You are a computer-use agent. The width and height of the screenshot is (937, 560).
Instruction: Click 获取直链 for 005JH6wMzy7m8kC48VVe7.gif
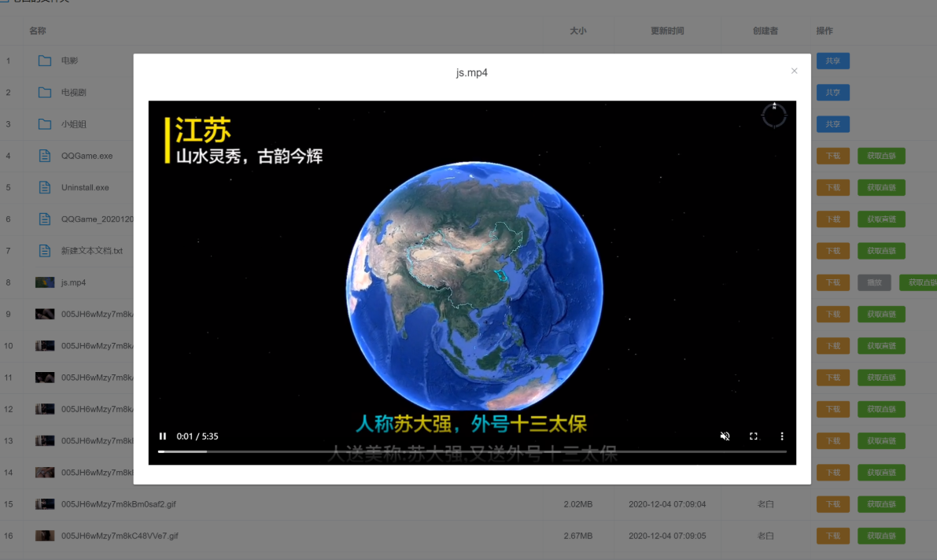[881, 536]
